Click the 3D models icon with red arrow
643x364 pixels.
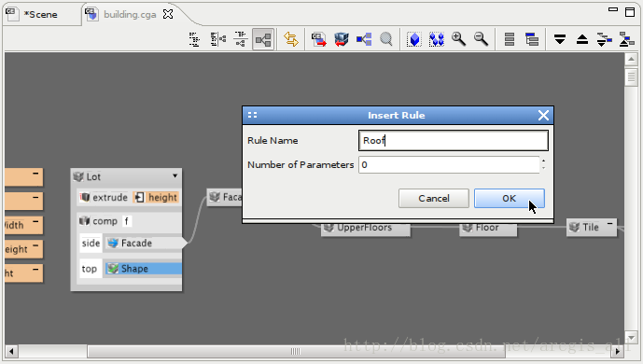click(x=342, y=39)
